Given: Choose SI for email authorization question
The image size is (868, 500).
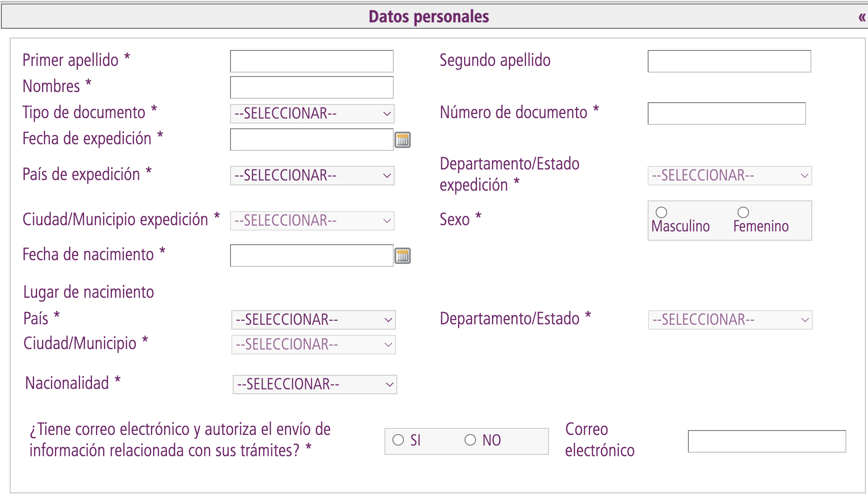Looking at the screenshot, I should (x=399, y=439).
